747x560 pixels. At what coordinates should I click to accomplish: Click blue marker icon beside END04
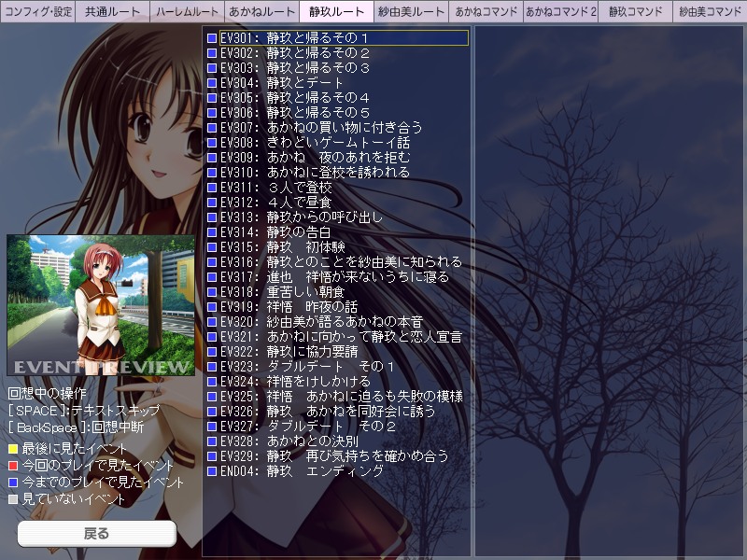tap(212, 471)
